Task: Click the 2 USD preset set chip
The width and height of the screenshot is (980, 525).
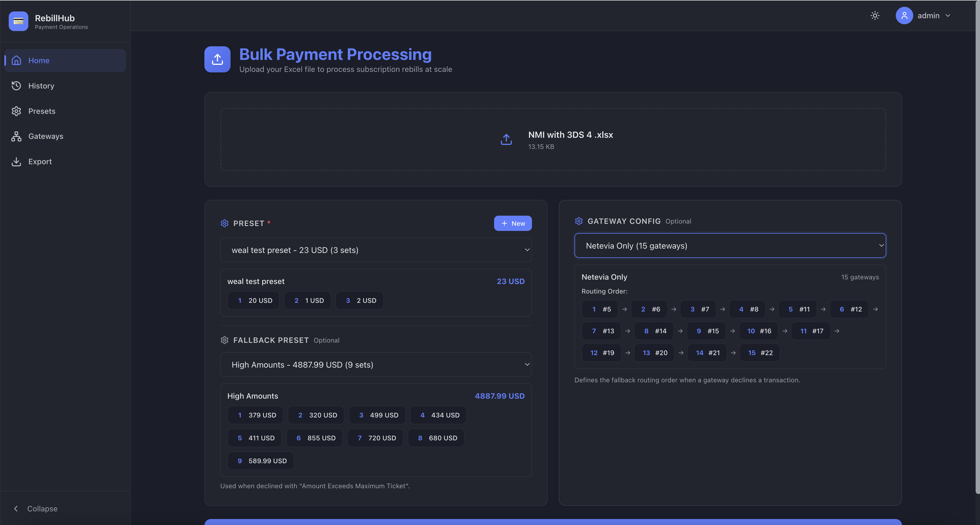Action: (359, 300)
